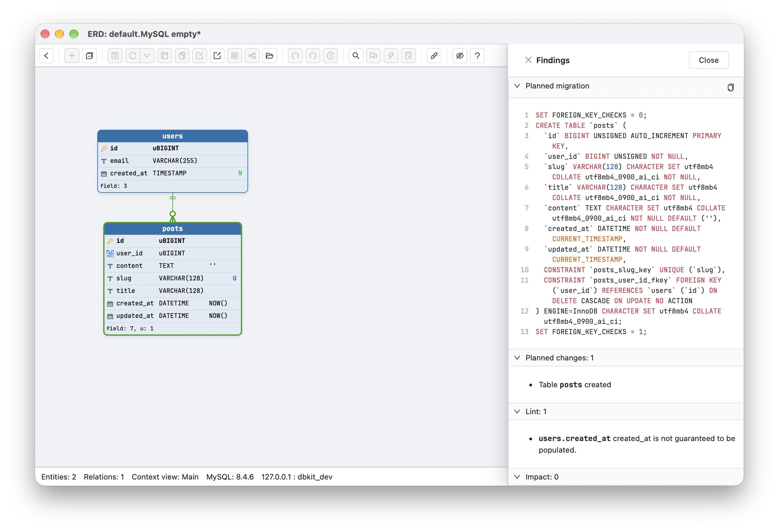The height and width of the screenshot is (532, 779).
Task: Click the grayed import arrow toolbar icon
Action: point(200,56)
